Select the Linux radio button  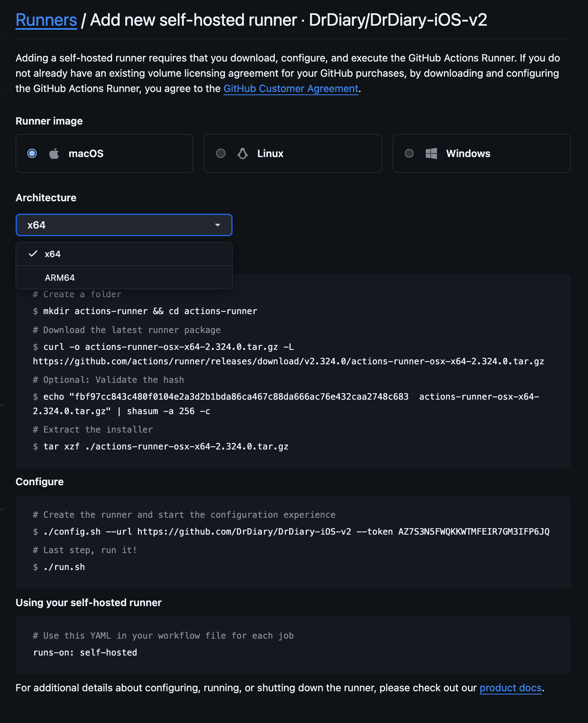[x=221, y=153]
